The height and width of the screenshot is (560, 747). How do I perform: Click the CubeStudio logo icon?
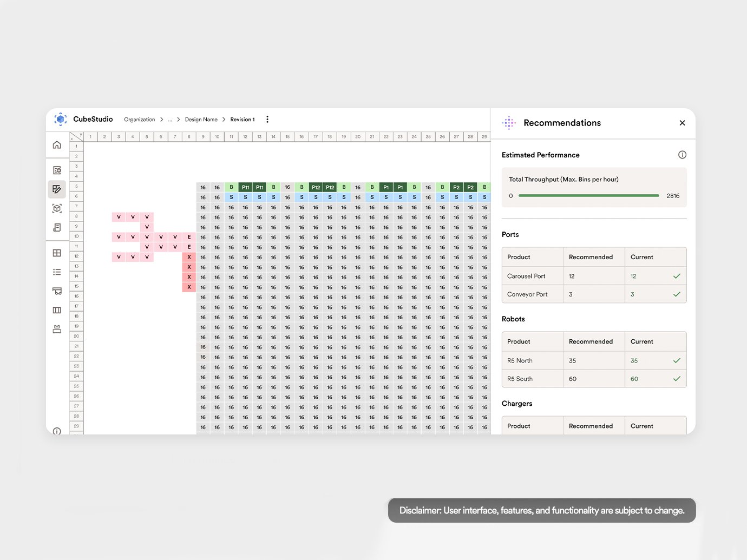(61, 119)
